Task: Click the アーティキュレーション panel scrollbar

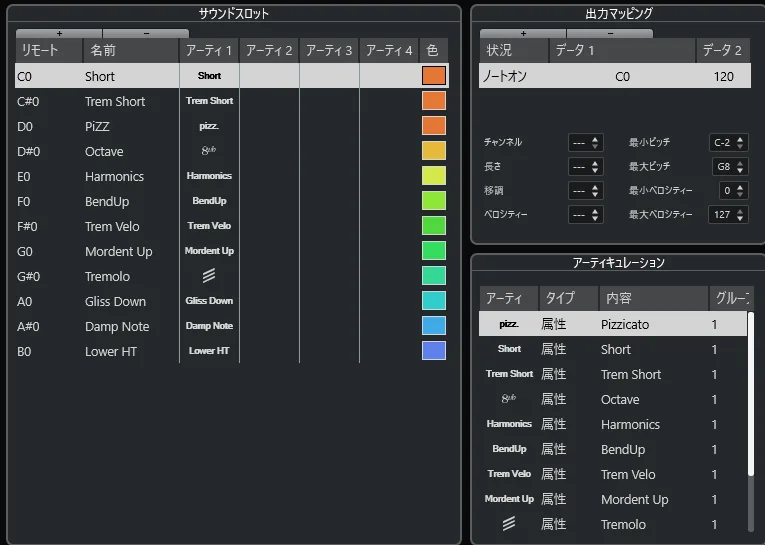Action: point(751,394)
